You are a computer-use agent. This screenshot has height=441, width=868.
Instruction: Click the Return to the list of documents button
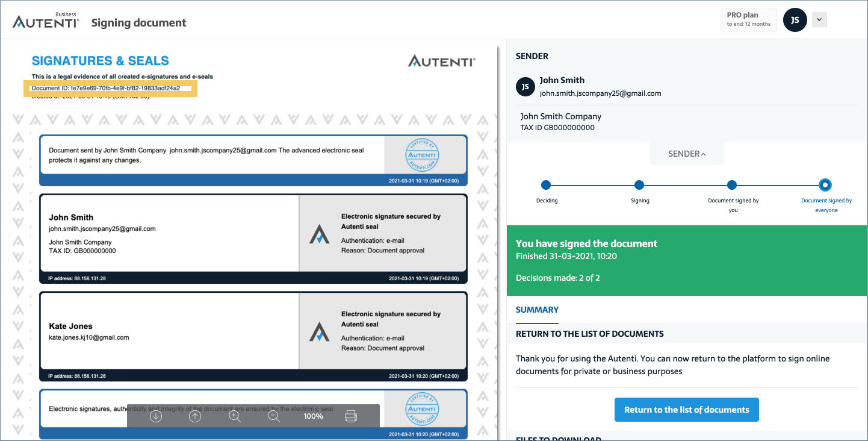(686, 409)
